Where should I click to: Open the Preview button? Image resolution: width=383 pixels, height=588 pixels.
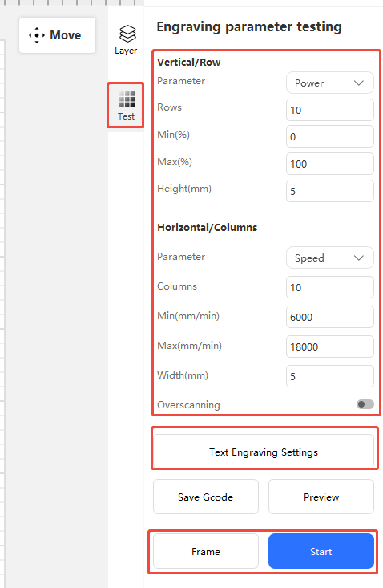(x=321, y=497)
